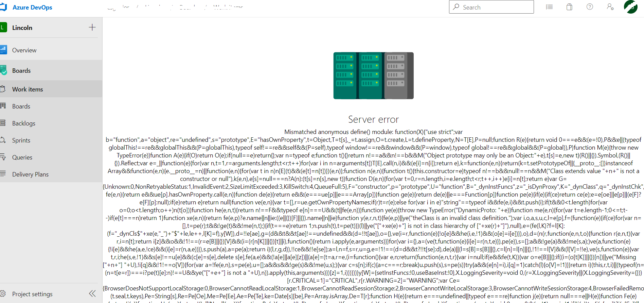Click the Overview icon in the sidebar
644x303 pixels.
[x=3, y=50]
